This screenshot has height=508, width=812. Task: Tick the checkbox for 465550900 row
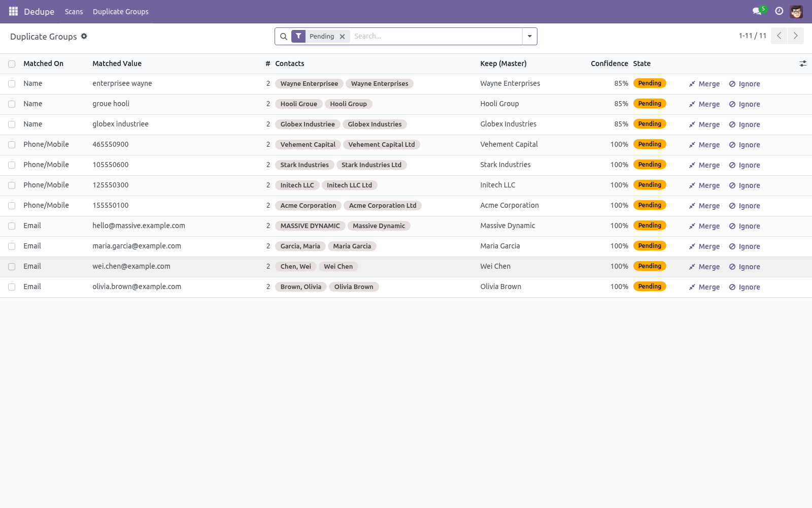click(x=12, y=145)
